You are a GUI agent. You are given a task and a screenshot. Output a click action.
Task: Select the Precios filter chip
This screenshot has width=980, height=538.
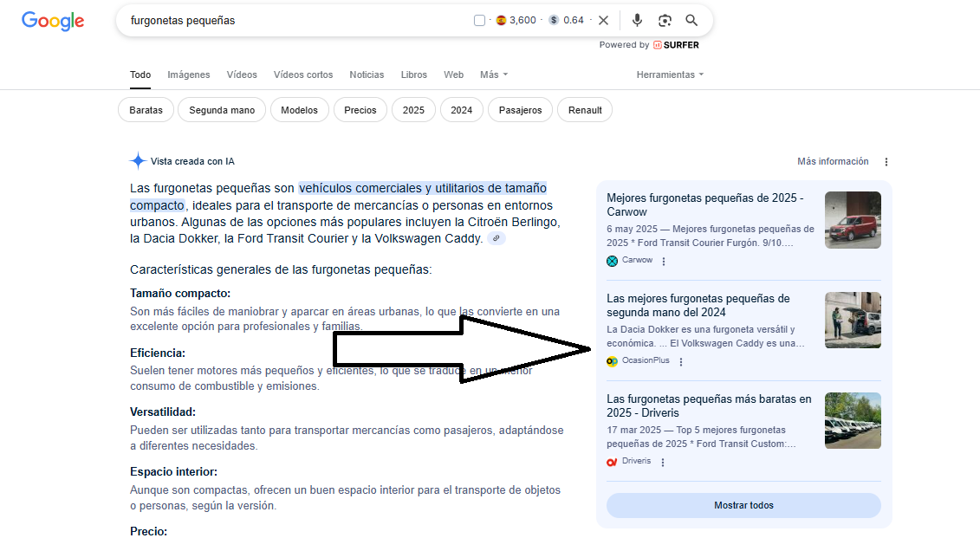(360, 110)
